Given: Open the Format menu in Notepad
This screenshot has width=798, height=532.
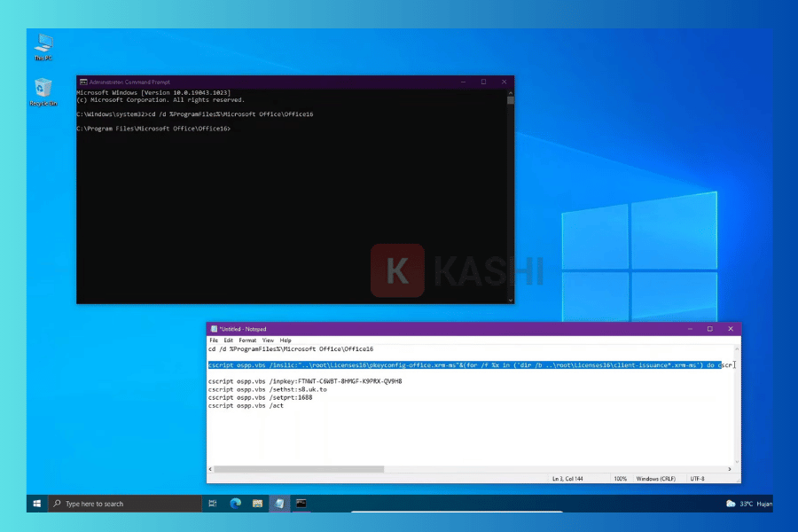Looking at the screenshot, I should (x=247, y=340).
